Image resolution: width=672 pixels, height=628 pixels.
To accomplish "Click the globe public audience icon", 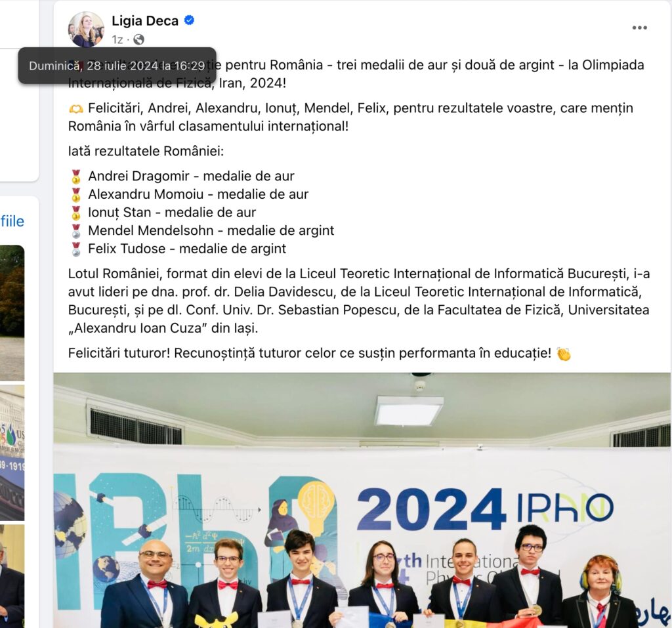I will coord(138,39).
